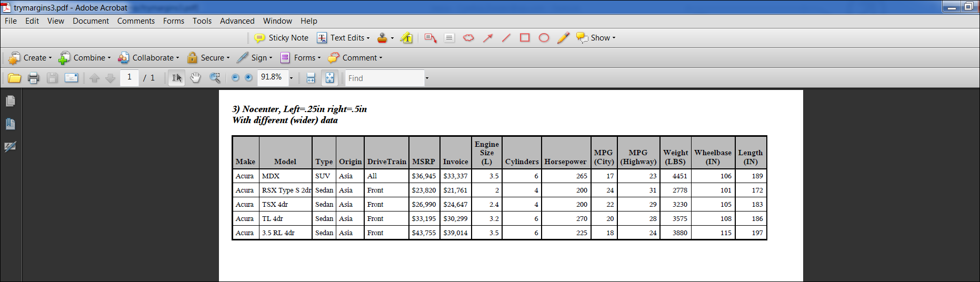Screen dimensions: 980x282
Task: Open the View menu
Action: (x=56, y=21)
